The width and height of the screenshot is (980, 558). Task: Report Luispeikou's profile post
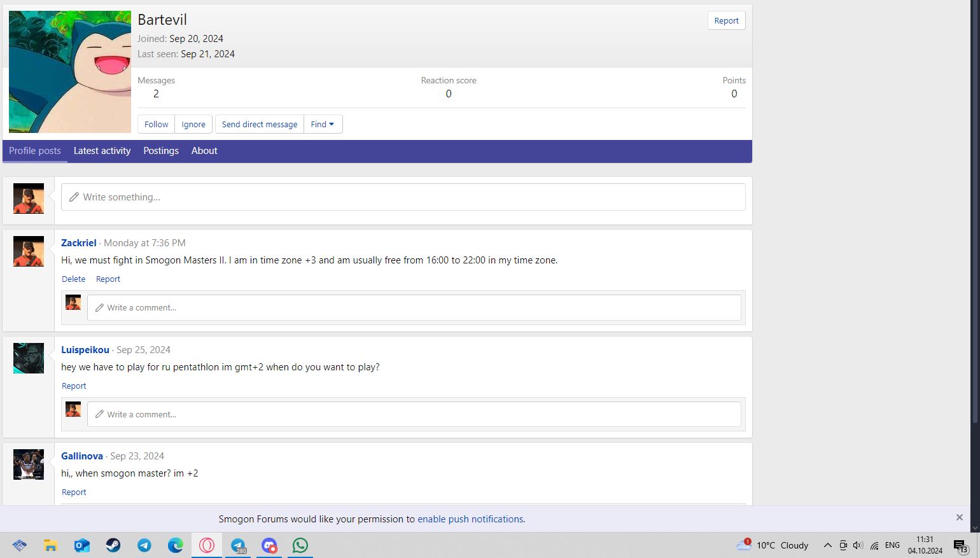(x=74, y=386)
